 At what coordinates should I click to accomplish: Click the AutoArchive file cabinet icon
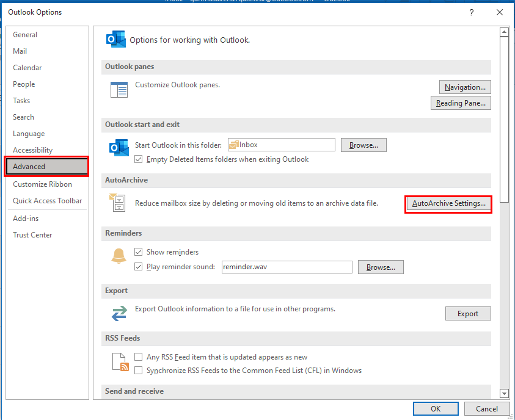[117, 203]
